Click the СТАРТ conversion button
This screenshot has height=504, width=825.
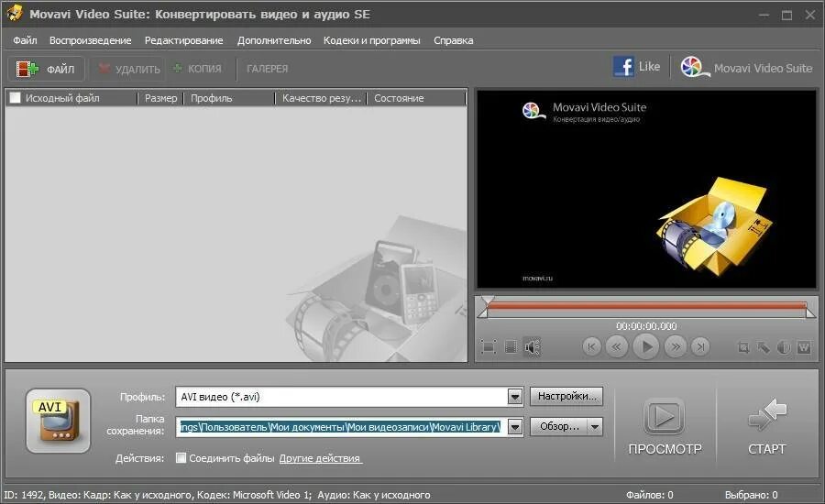tap(767, 426)
